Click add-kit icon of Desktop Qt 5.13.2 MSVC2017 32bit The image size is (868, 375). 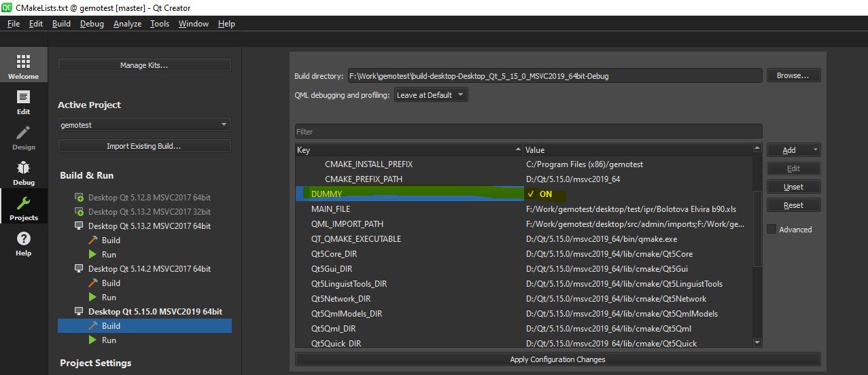tap(79, 211)
